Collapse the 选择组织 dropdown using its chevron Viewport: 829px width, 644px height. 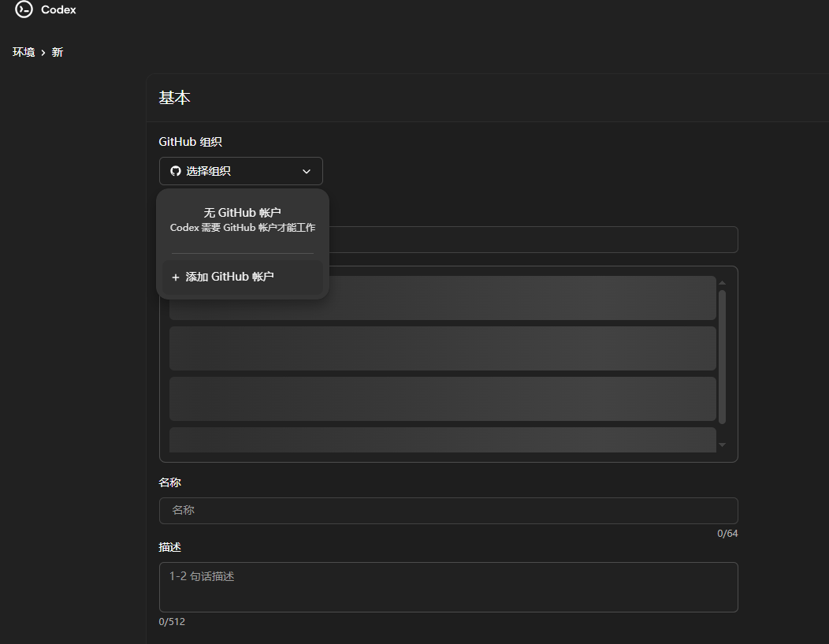point(307,171)
